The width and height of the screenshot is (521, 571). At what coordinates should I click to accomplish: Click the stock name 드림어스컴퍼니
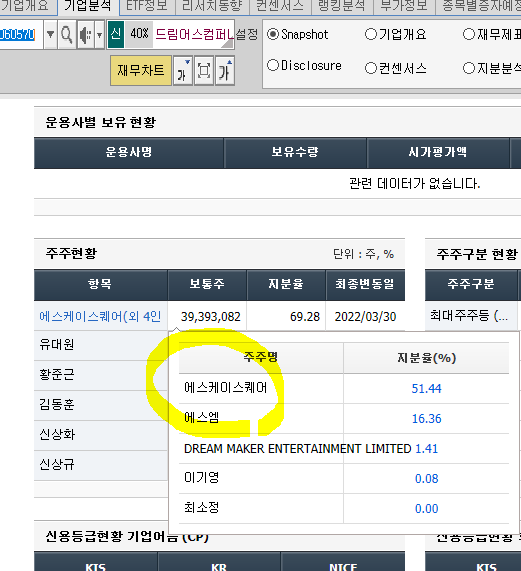pyautogui.click(x=194, y=34)
